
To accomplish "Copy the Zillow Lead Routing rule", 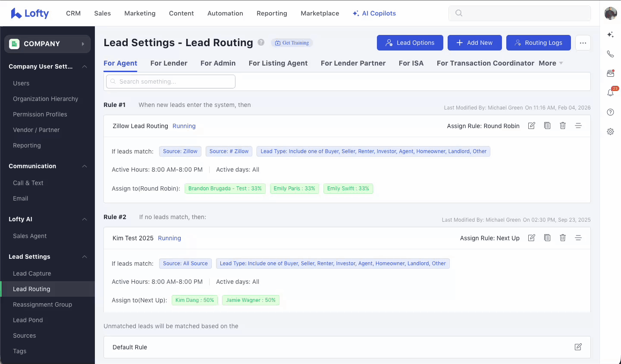I will 547,126.
